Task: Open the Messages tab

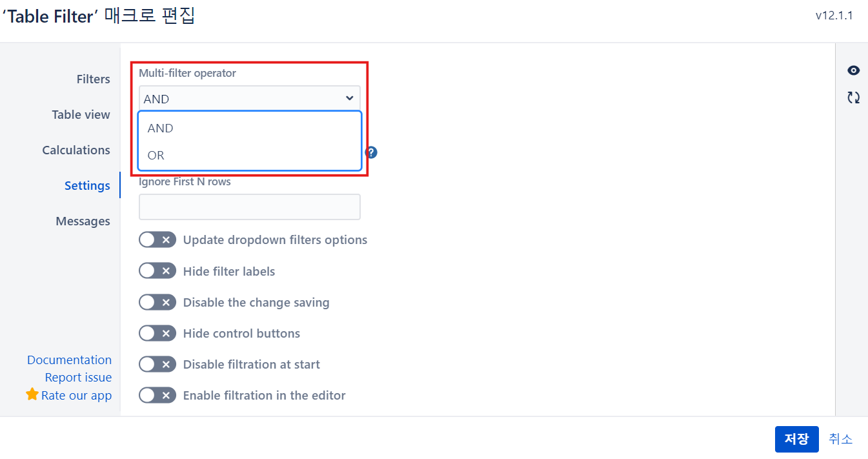Action: (83, 221)
